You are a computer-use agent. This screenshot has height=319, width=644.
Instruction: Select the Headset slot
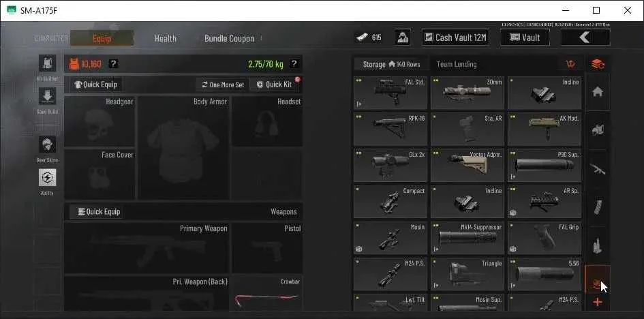click(x=267, y=121)
